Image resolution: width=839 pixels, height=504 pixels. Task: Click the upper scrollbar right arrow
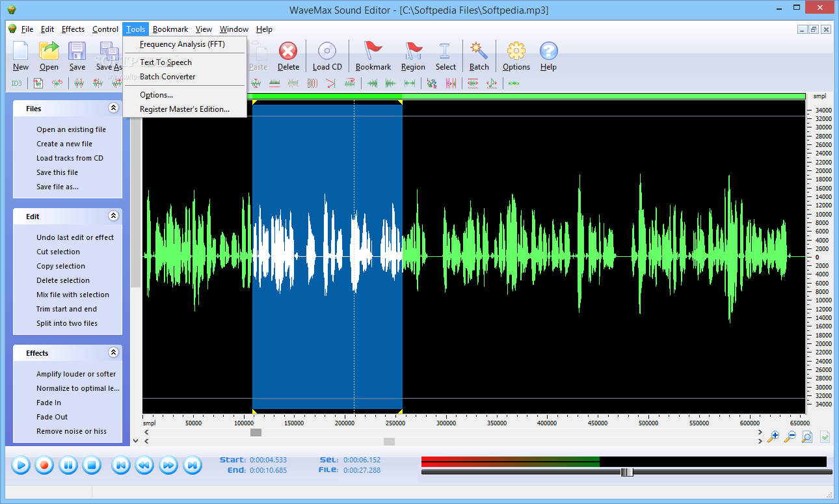click(x=760, y=432)
